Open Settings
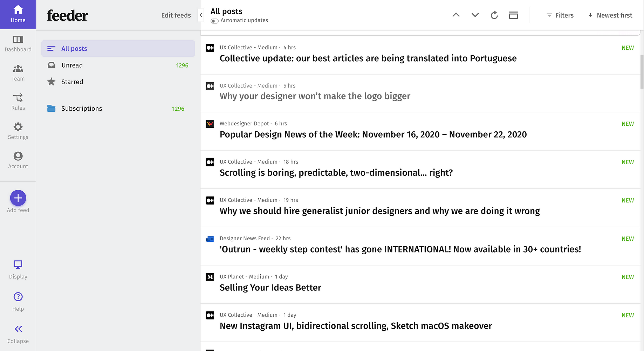The height and width of the screenshot is (351, 644). coord(18,131)
